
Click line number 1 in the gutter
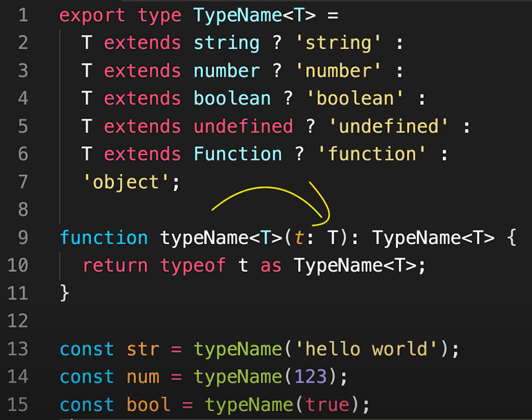(x=23, y=15)
